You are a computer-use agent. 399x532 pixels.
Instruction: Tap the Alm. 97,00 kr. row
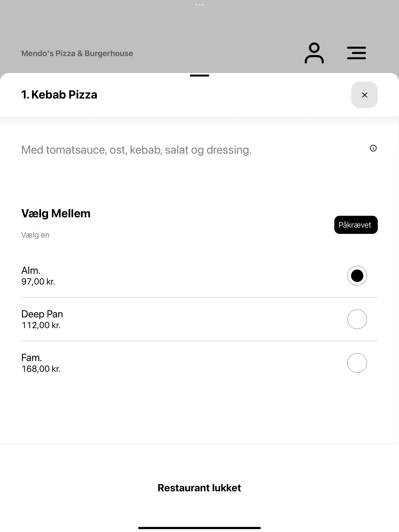click(x=199, y=276)
